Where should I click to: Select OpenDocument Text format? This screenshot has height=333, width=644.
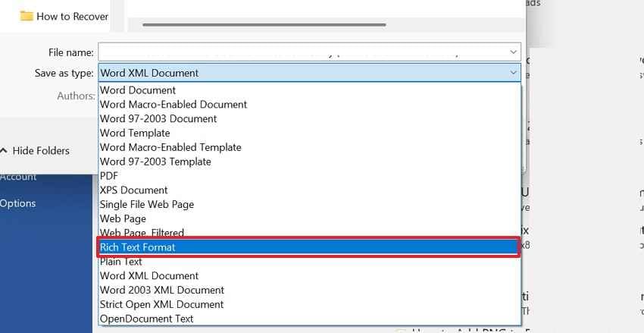(310, 319)
